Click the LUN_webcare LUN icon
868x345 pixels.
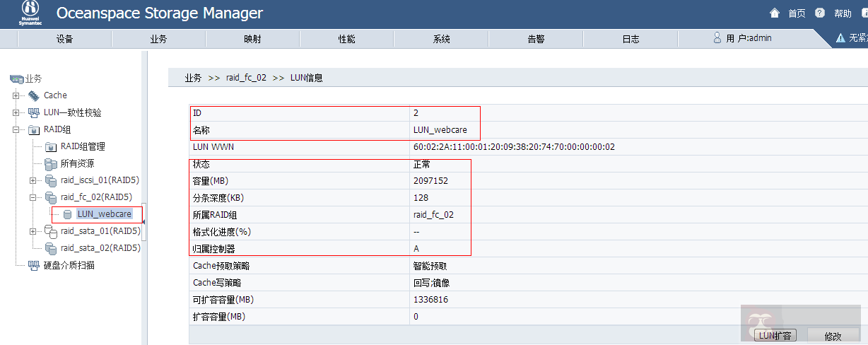[68, 214]
